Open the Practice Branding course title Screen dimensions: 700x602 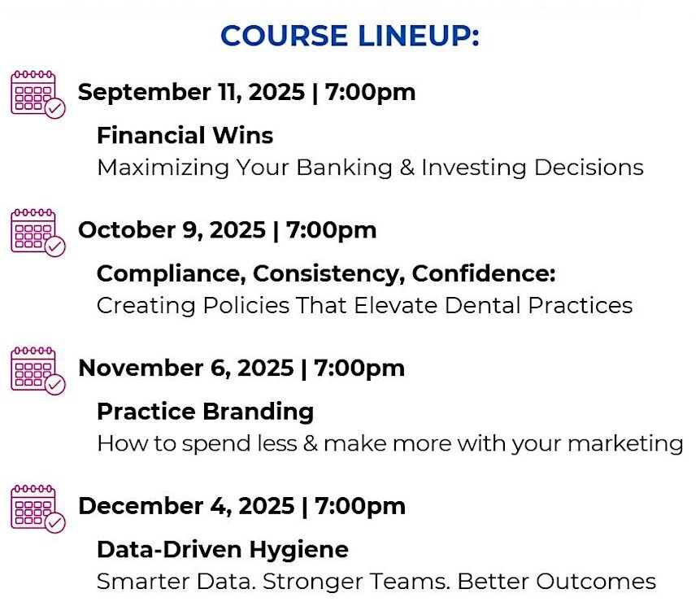(x=206, y=412)
